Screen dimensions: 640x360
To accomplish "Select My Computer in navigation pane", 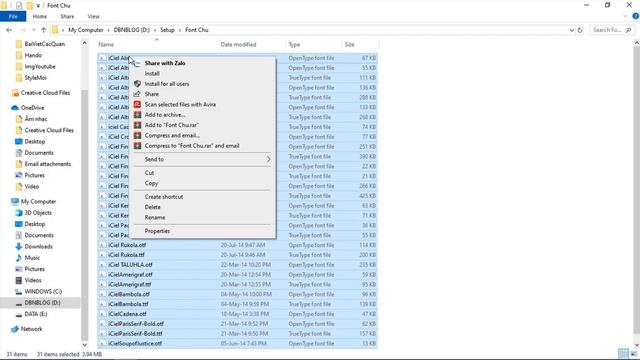I will tap(38, 201).
